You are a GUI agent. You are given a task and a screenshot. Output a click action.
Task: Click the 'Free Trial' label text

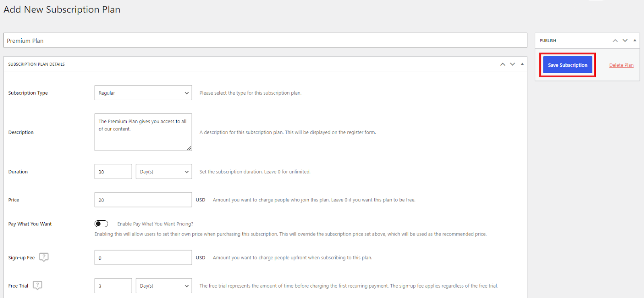coord(19,286)
